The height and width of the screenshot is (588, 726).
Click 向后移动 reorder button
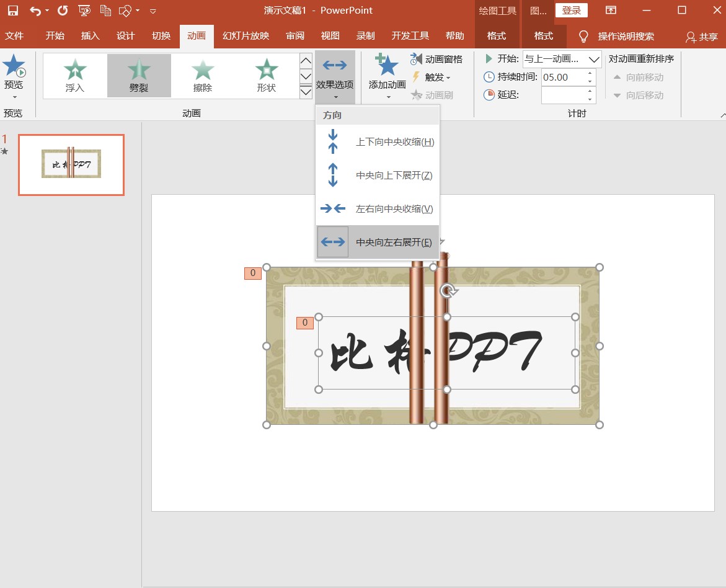[x=639, y=96]
